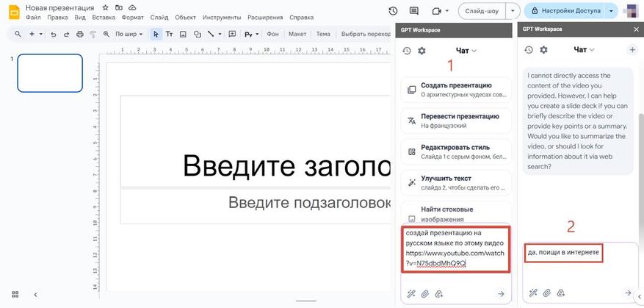Expand the Слайд-шоу dropdown arrow

coord(514,11)
